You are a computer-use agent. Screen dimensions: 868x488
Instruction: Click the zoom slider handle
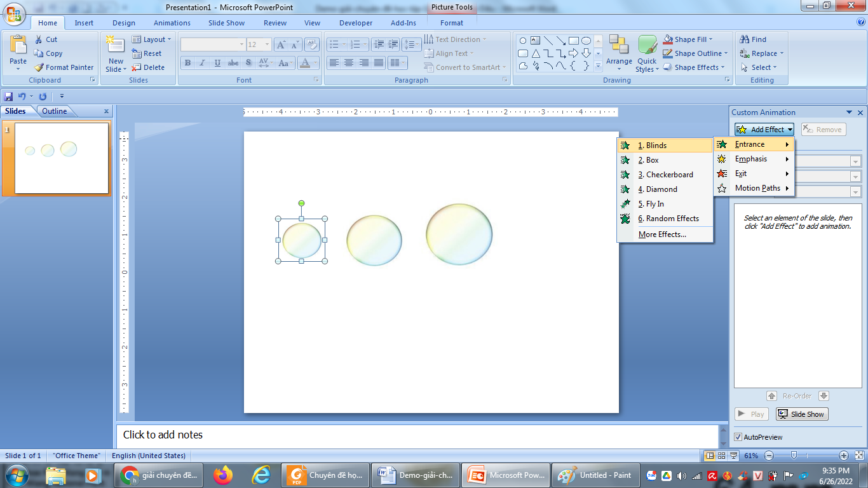794,456
